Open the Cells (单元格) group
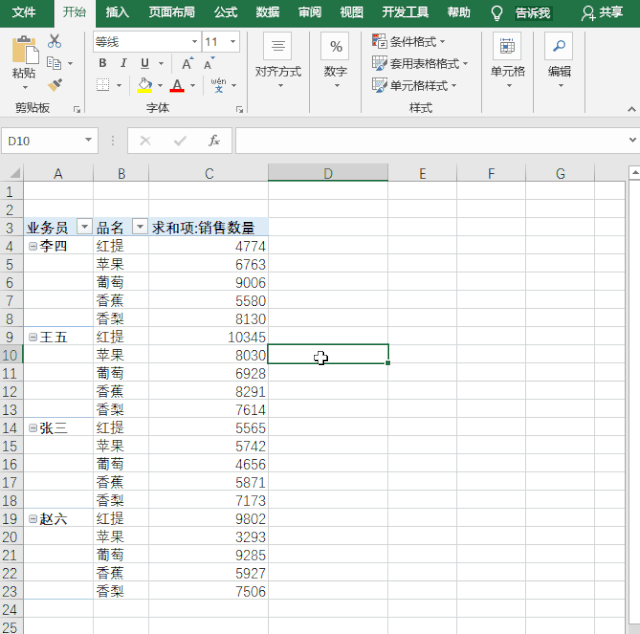This screenshot has height=634, width=640. 507,61
